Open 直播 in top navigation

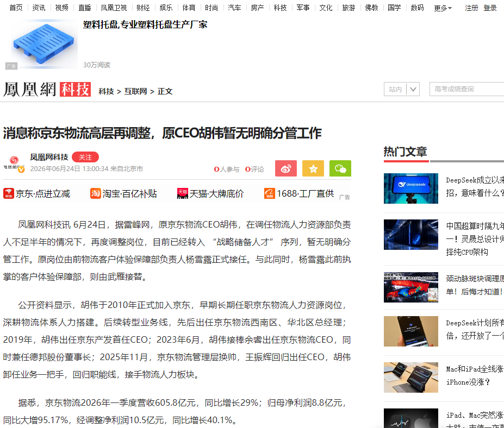click(x=85, y=8)
